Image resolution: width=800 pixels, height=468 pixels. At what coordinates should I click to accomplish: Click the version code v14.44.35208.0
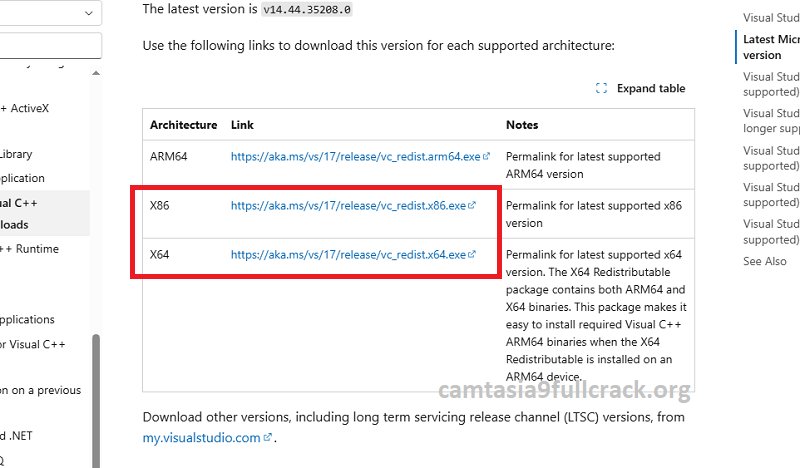click(x=307, y=9)
